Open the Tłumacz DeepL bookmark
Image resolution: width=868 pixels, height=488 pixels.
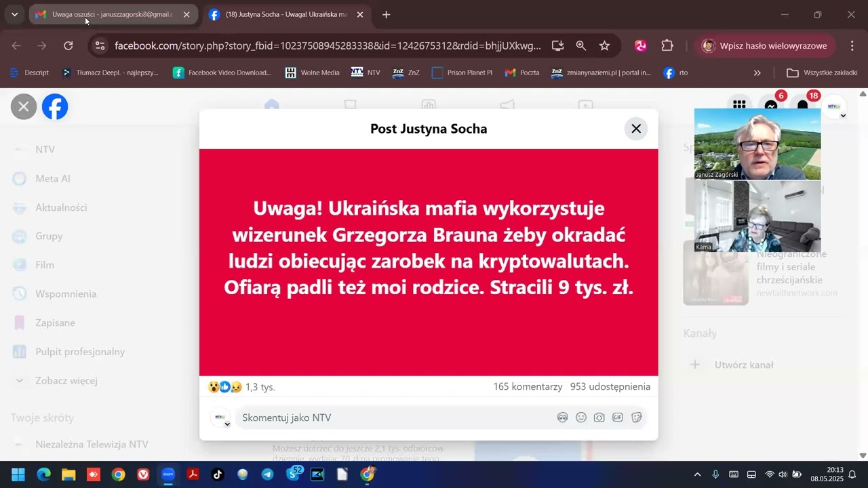coord(111,73)
